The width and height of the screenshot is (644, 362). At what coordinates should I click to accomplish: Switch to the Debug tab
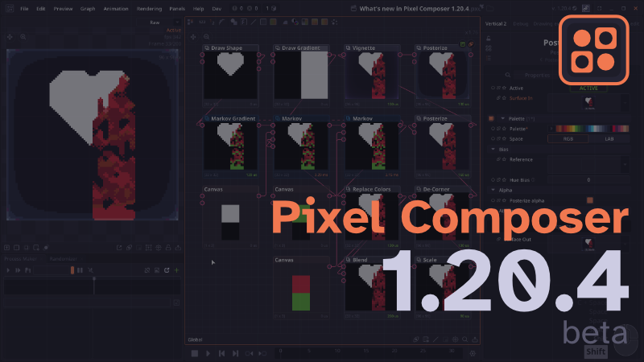point(520,24)
